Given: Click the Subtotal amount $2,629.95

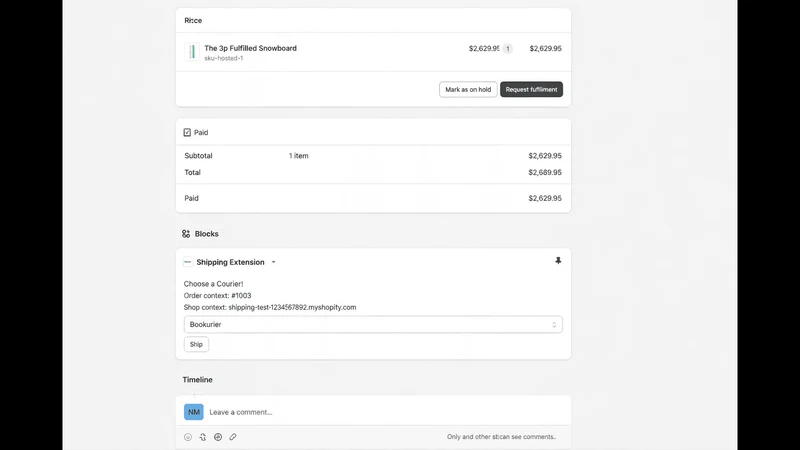Looking at the screenshot, I should [x=545, y=156].
